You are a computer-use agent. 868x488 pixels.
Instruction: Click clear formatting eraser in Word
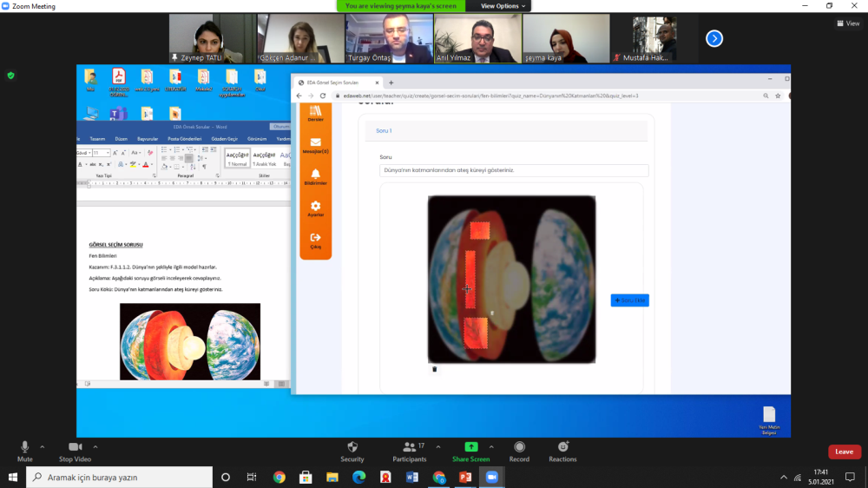[x=150, y=153]
